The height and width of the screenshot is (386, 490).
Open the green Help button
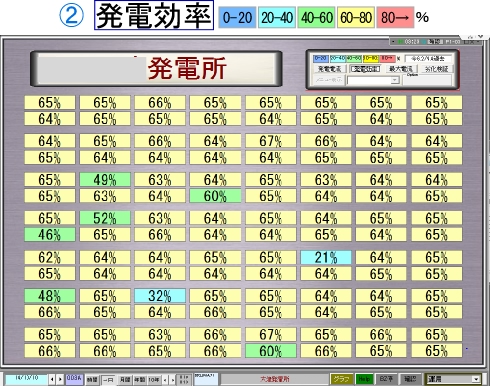click(x=364, y=379)
